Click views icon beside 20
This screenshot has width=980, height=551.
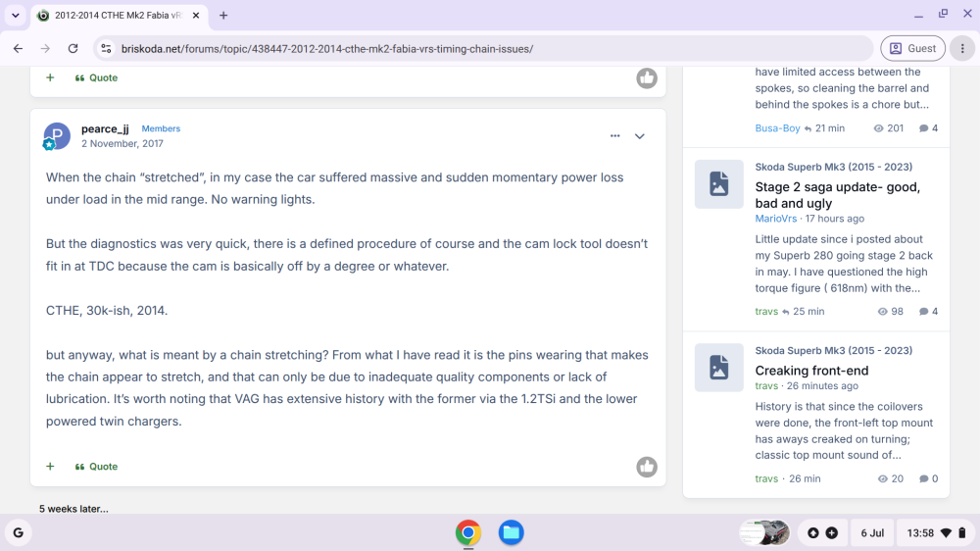click(x=882, y=478)
